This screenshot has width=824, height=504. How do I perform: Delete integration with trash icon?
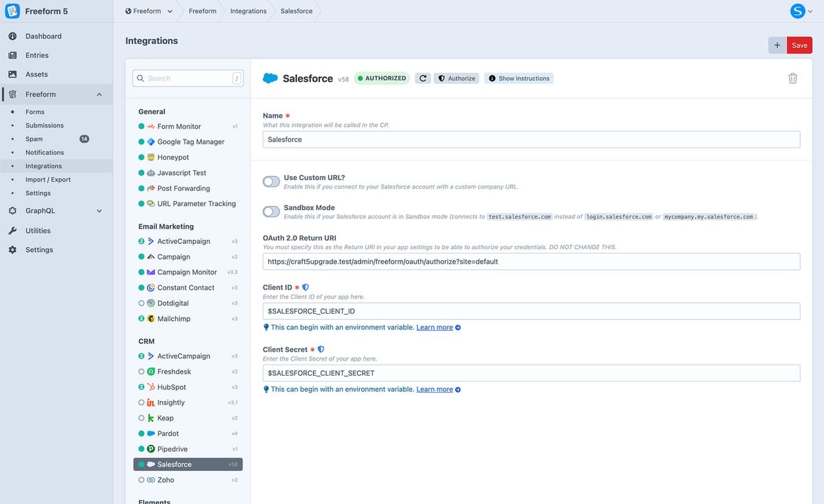[x=792, y=78]
